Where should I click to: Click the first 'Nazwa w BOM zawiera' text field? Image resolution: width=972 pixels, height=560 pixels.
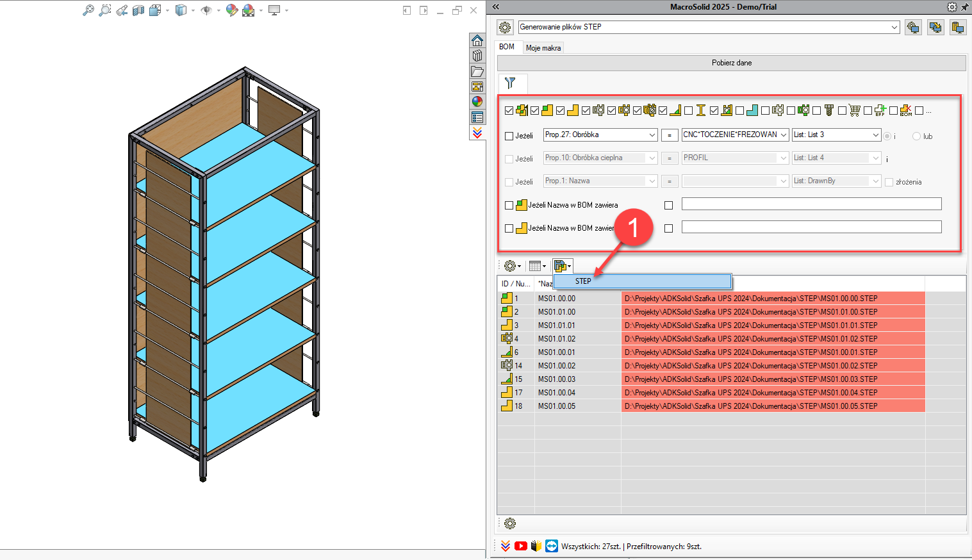[812, 204]
